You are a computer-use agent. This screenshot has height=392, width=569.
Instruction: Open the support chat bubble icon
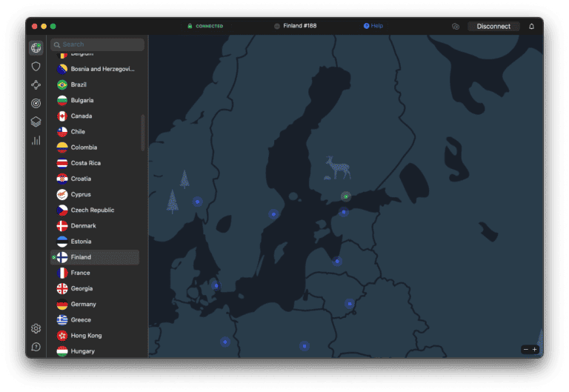pos(36,347)
